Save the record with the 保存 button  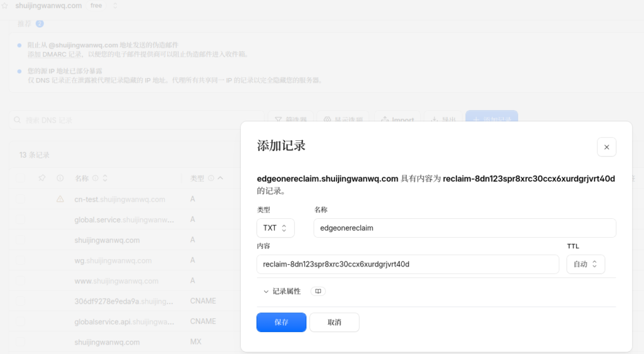(x=281, y=323)
